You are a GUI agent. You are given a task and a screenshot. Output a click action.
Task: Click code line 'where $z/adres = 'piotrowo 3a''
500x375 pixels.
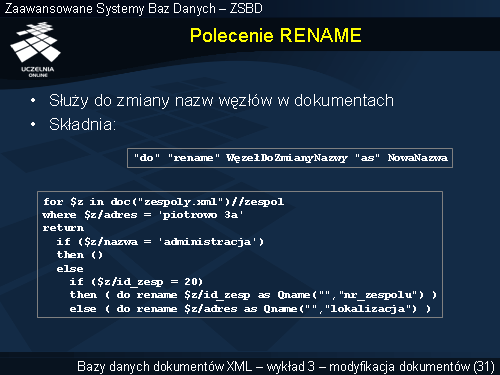point(143,215)
